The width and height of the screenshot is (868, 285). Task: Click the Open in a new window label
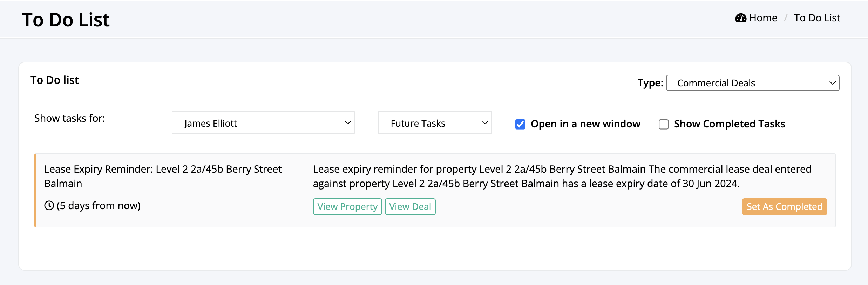[x=585, y=124]
